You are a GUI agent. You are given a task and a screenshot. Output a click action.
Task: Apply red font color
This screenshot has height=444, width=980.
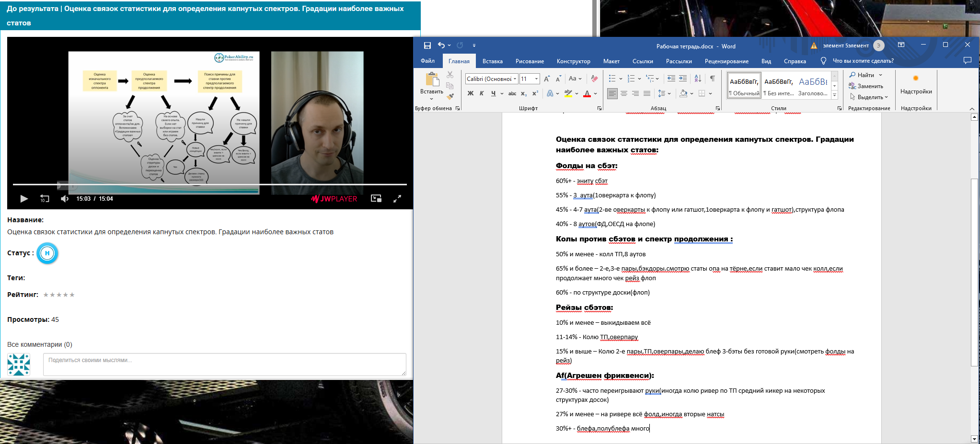click(587, 93)
